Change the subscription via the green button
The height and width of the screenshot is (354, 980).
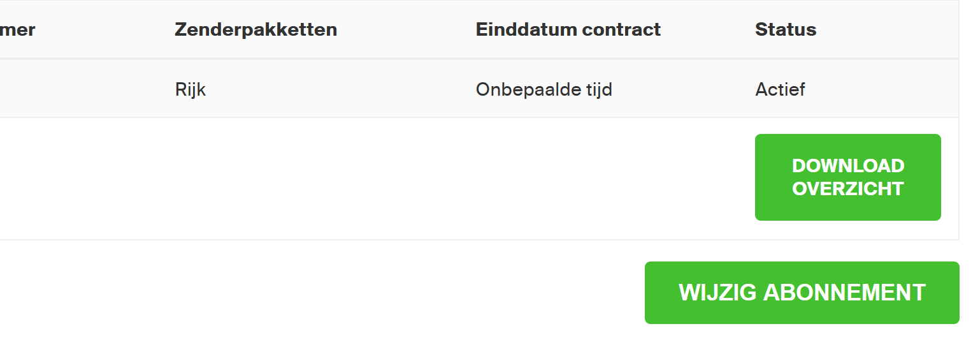point(802,292)
